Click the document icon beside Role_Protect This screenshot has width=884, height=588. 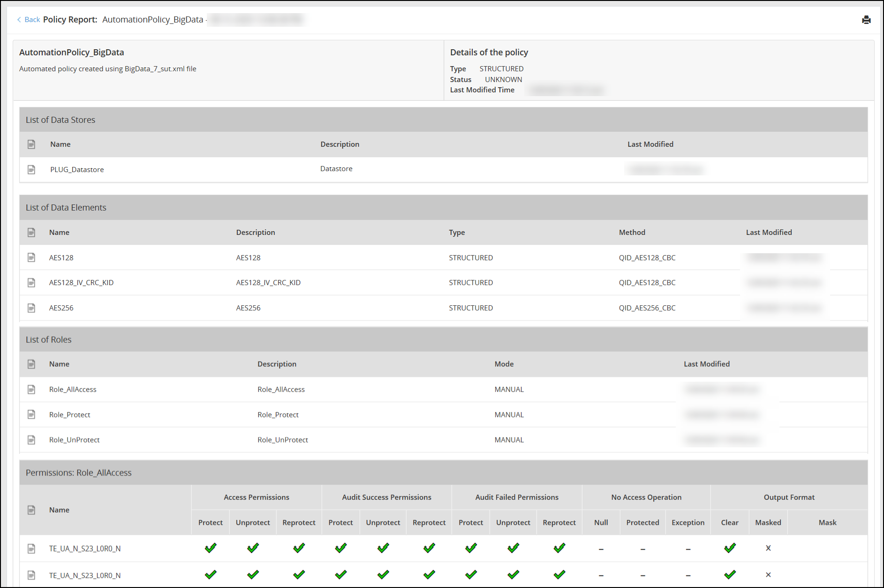(31, 415)
